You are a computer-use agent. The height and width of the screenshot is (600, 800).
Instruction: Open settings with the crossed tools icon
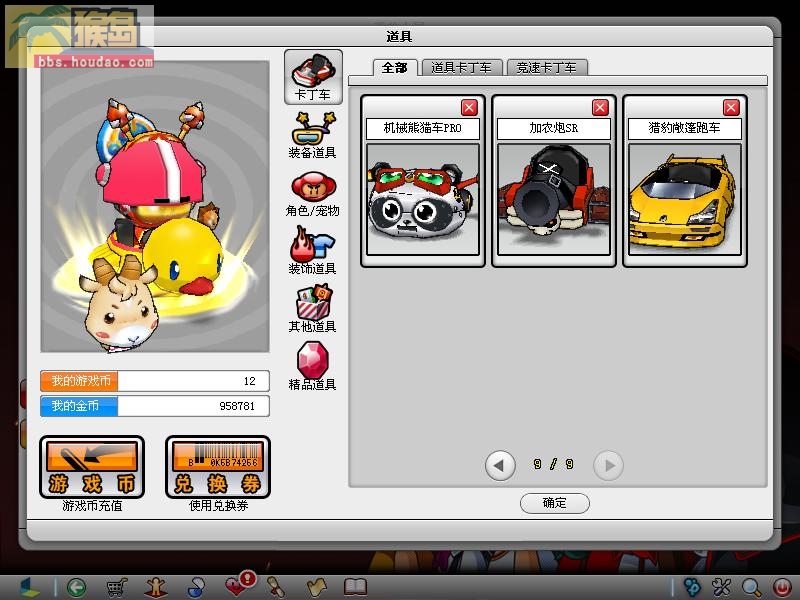tap(722, 587)
